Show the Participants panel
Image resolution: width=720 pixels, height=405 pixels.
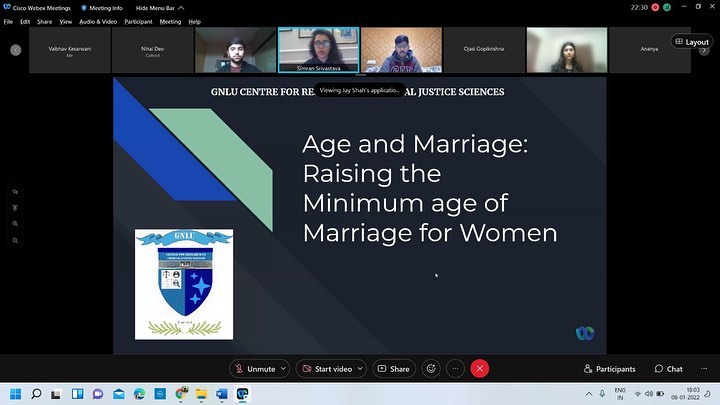point(609,369)
